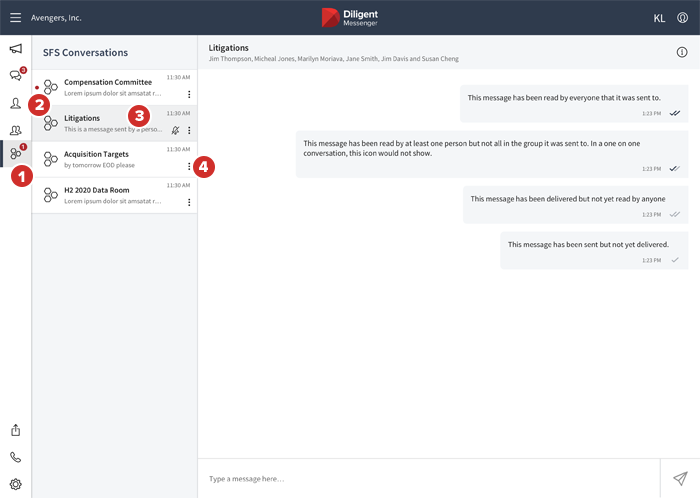The width and height of the screenshot is (700, 498).
Task: Open the groups icon in sidebar
Action: pyautogui.click(x=16, y=130)
